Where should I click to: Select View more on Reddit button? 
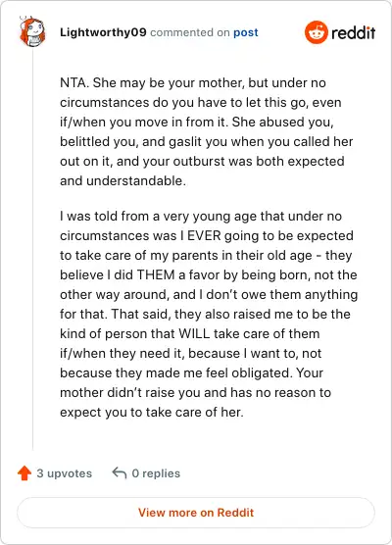pos(196,513)
